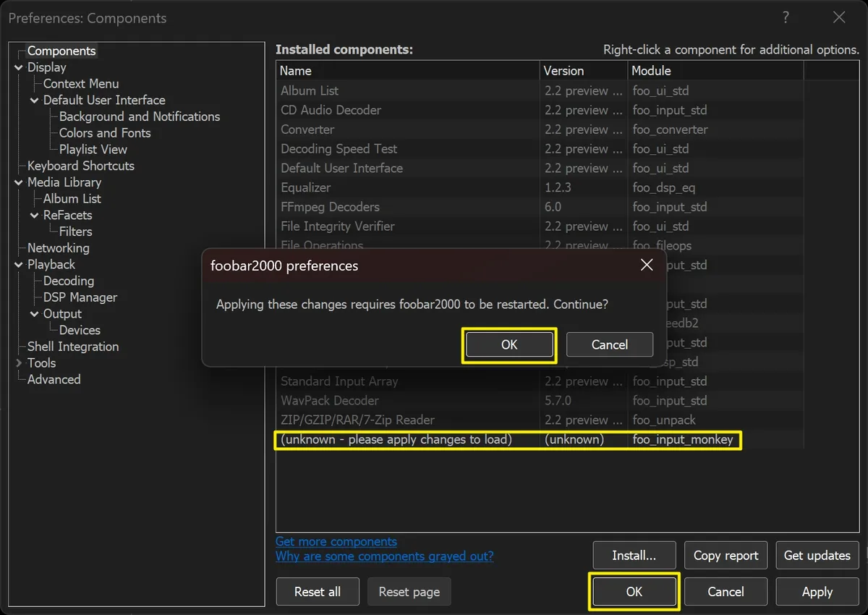Click the Install... button
Screen dimensions: 868x615
pos(634,556)
